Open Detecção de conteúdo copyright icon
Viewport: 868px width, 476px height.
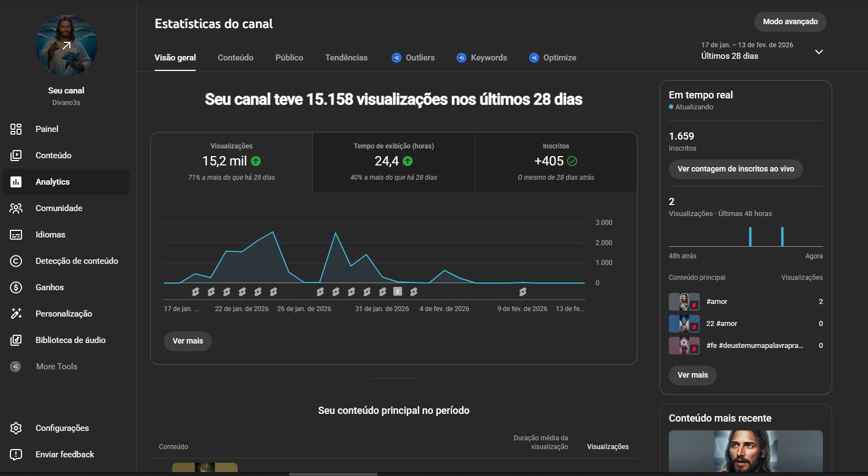(16, 261)
